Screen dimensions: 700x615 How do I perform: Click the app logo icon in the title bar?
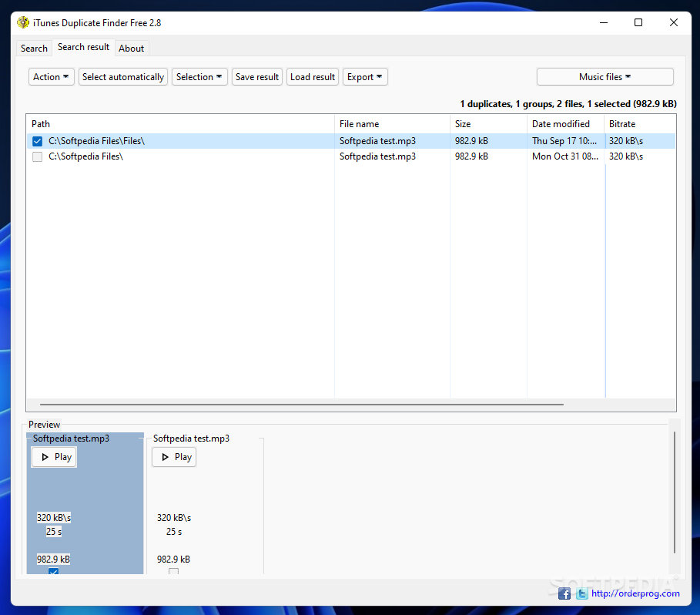[23, 22]
